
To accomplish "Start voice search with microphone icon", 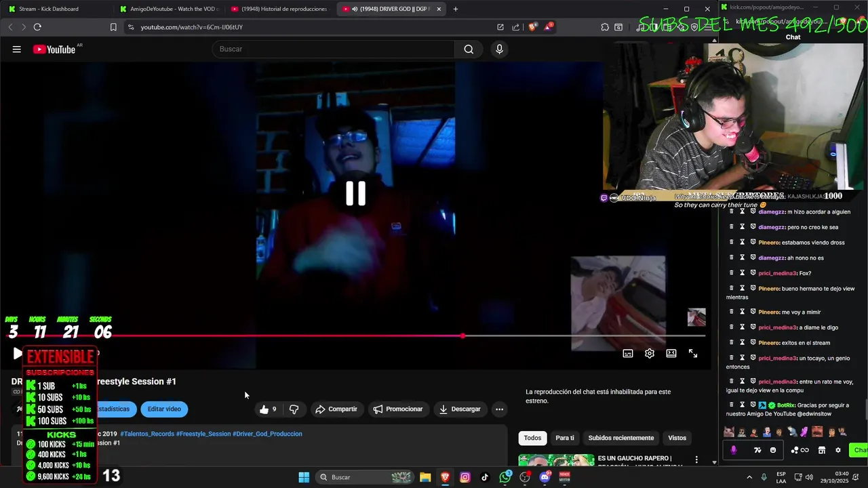I will click(x=499, y=49).
